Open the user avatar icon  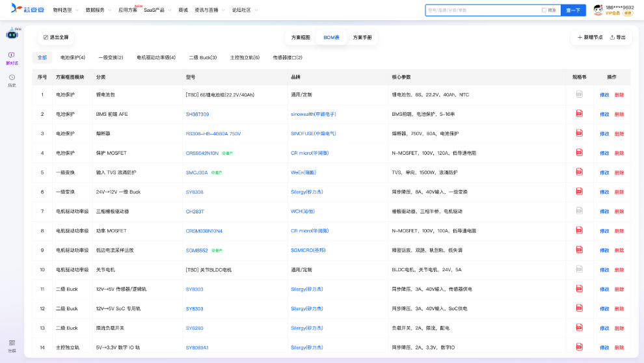[598, 10]
